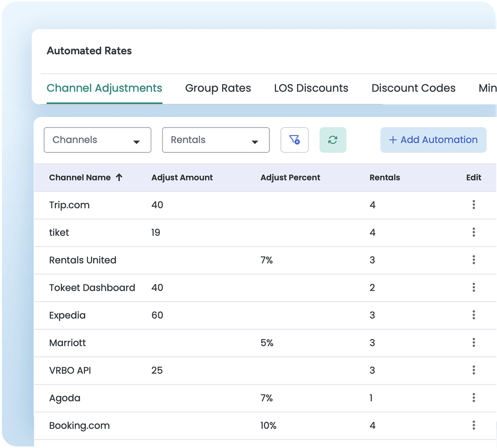The image size is (497, 448).
Task: Sort by Rentals column header
Action: click(x=385, y=177)
